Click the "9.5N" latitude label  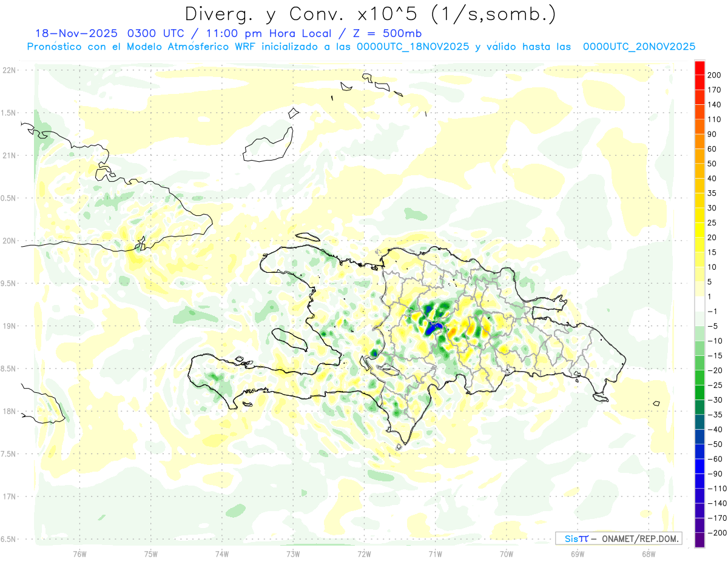(8, 284)
